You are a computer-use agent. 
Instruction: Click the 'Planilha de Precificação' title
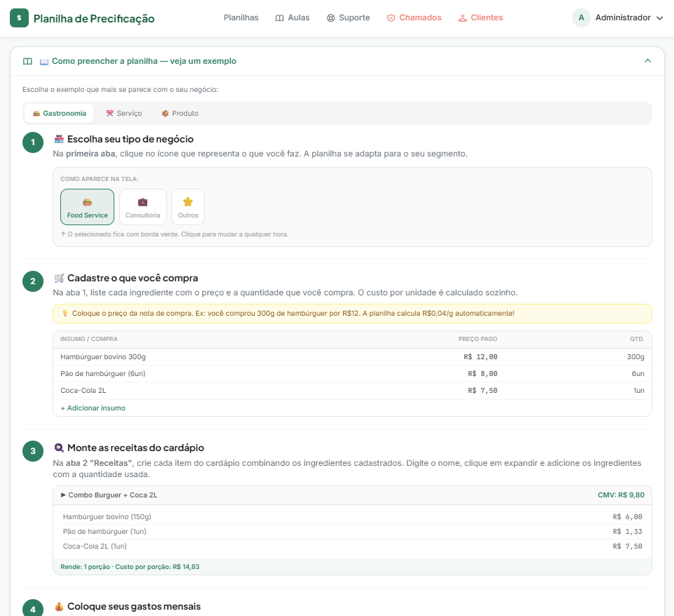point(94,18)
